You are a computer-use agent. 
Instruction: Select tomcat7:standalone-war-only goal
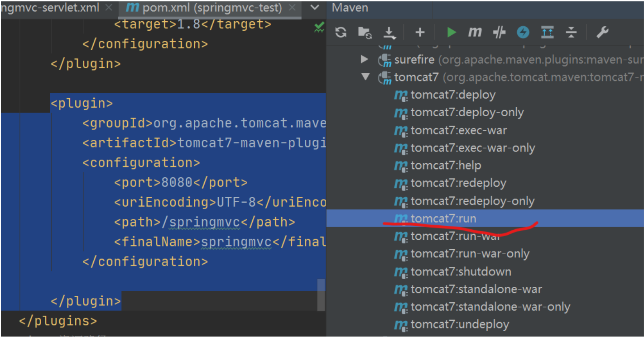point(490,307)
